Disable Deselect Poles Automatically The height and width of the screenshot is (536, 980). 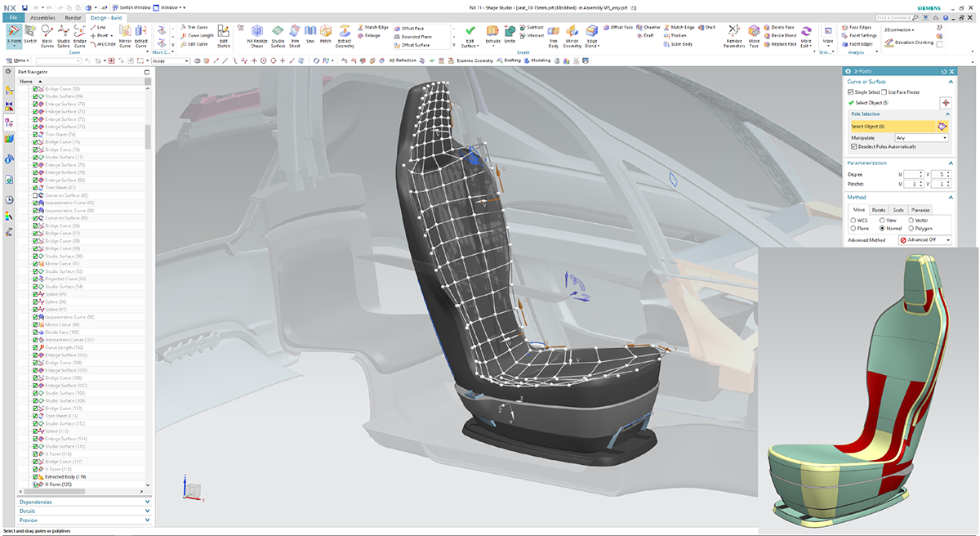click(853, 147)
